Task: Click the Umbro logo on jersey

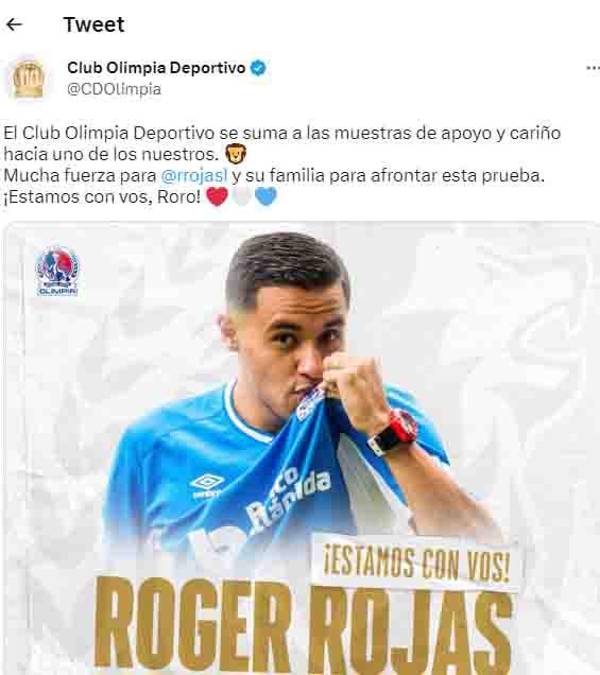Action: tap(207, 486)
